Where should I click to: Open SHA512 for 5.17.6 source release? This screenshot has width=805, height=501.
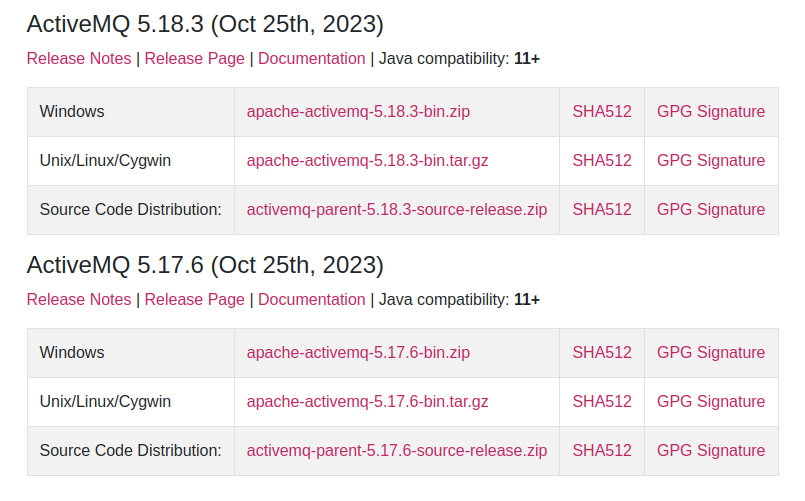coord(602,450)
